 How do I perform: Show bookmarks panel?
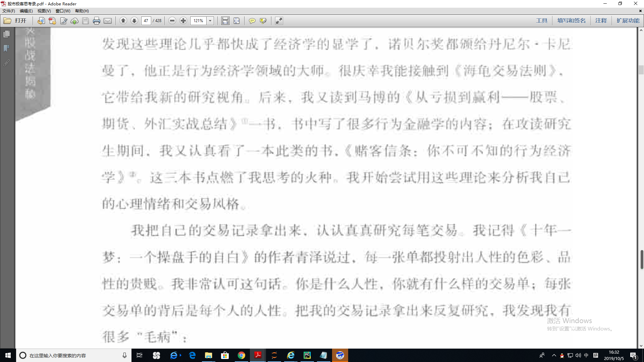pyautogui.click(x=6, y=49)
